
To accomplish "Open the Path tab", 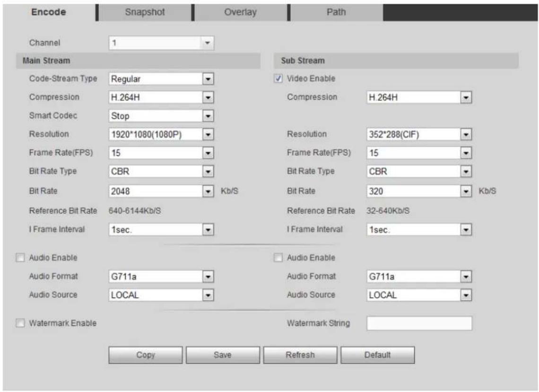I will 336,12.
